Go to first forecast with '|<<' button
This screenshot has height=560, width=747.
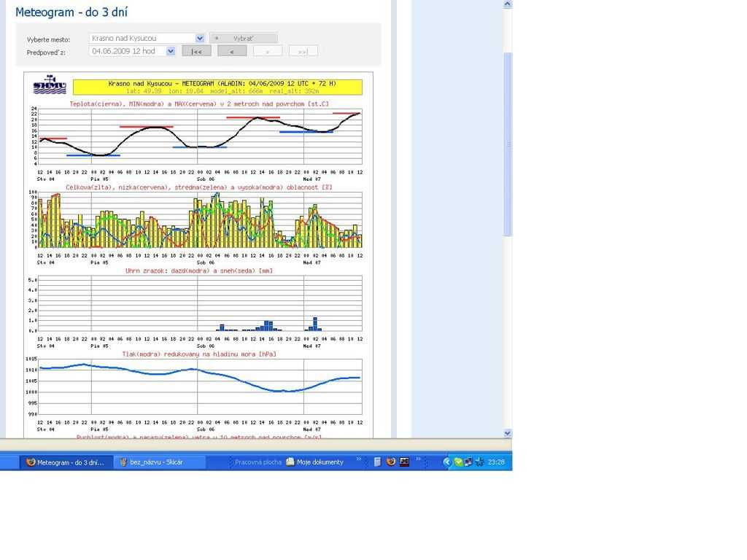coord(196,51)
